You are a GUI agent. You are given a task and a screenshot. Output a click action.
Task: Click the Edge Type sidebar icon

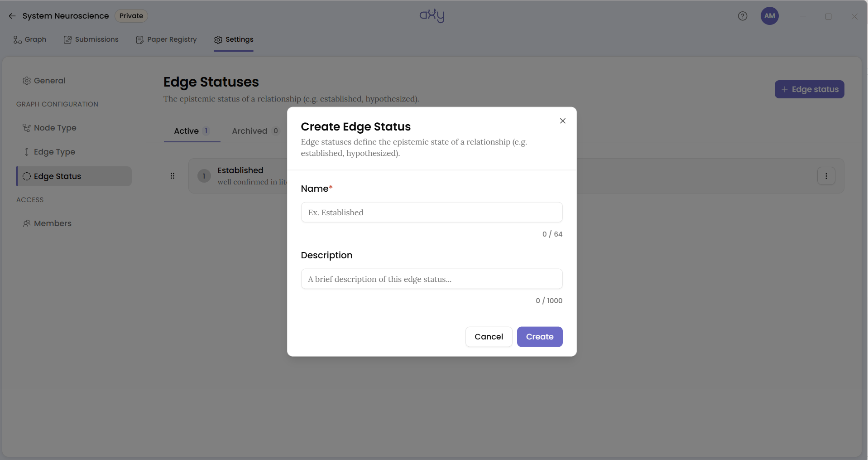click(27, 152)
